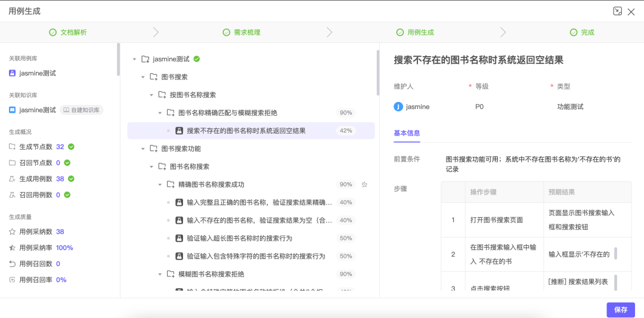Click step 1 cell 打开图书搜索页面

(497, 220)
